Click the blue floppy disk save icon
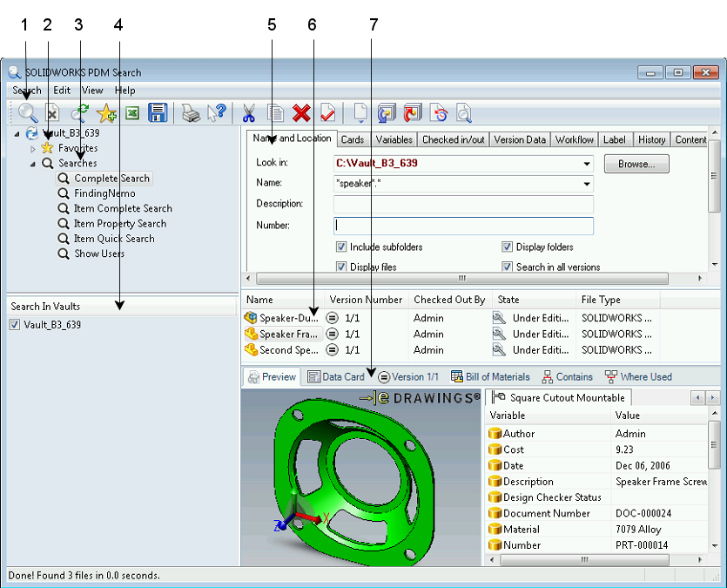Image resolution: width=727 pixels, height=588 pixels. (x=158, y=112)
